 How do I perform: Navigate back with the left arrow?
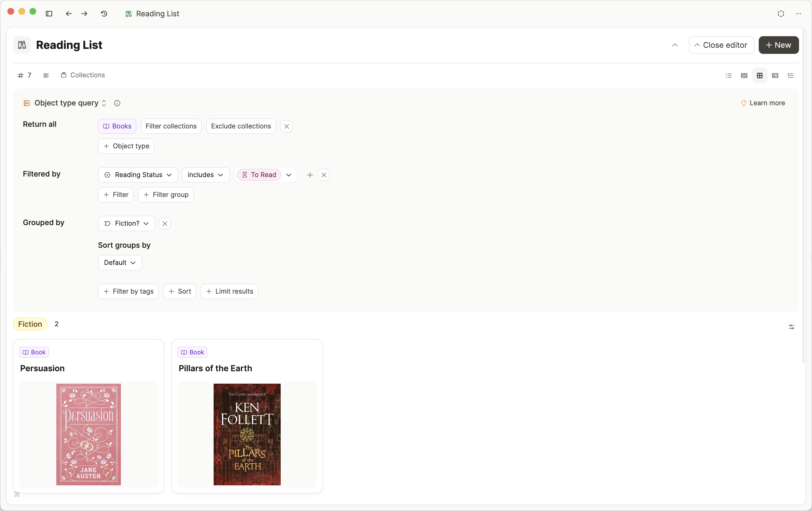pyautogui.click(x=69, y=14)
